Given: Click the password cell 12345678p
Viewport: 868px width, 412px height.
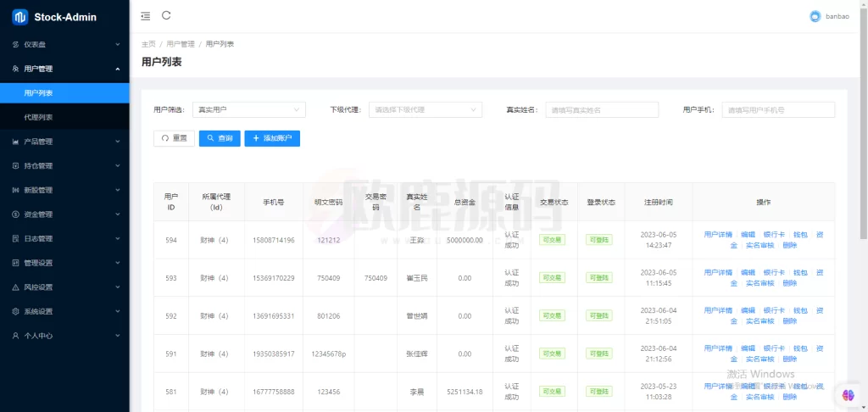Looking at the screenshot, I should tap(328, 354).
